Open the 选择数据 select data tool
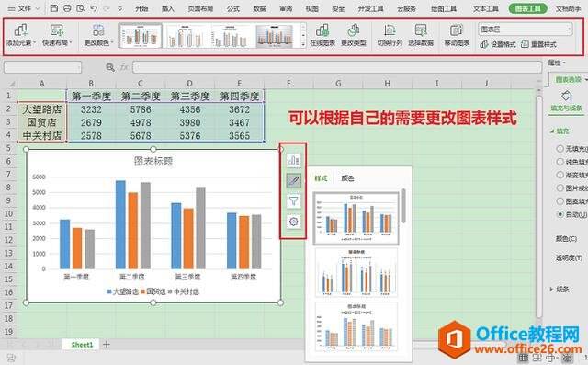 click(x=421, y=35)
